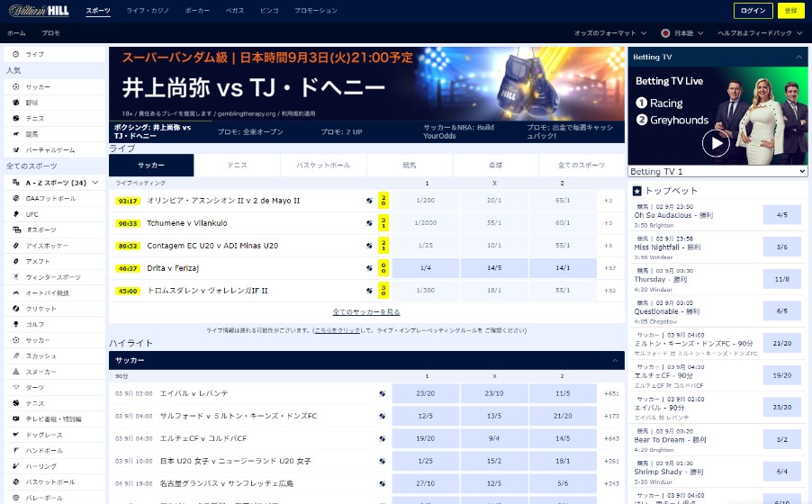Open the 井上尚弥 vs TJ・ドヘニー banner
Viewport: 812px width, 504px height.
pos(366,84)
